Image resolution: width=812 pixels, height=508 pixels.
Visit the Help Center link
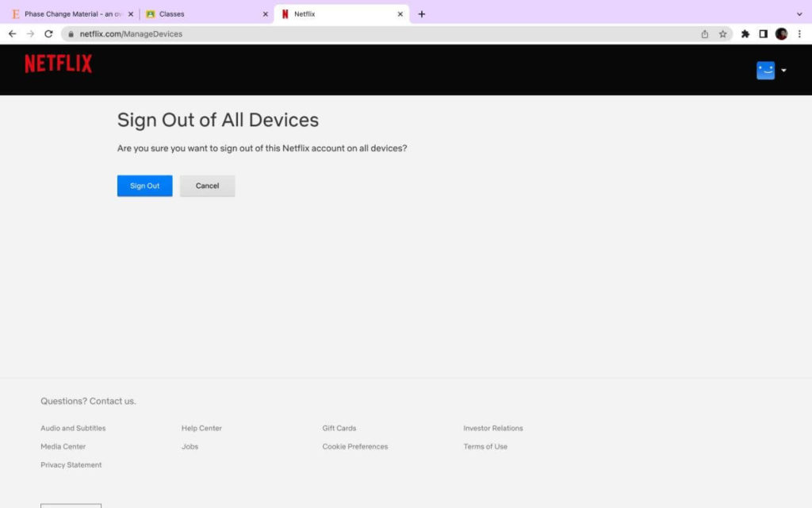tap(201, 428)
